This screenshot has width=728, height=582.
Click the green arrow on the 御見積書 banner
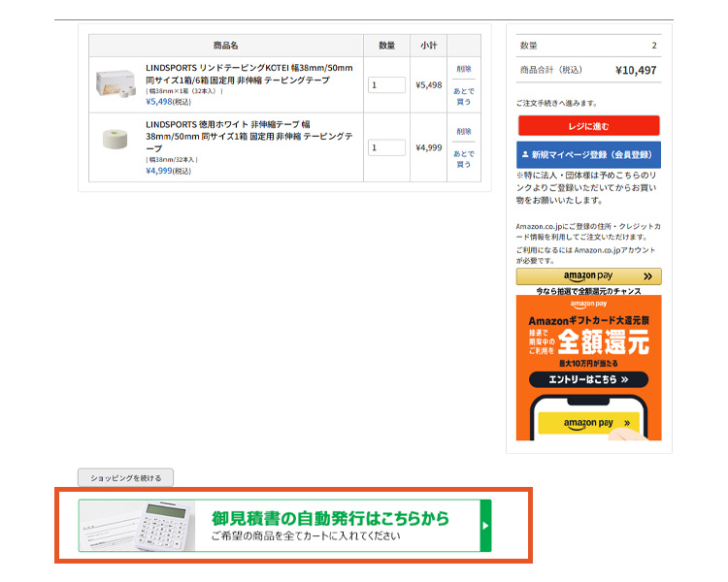click(x=485, y=526)
